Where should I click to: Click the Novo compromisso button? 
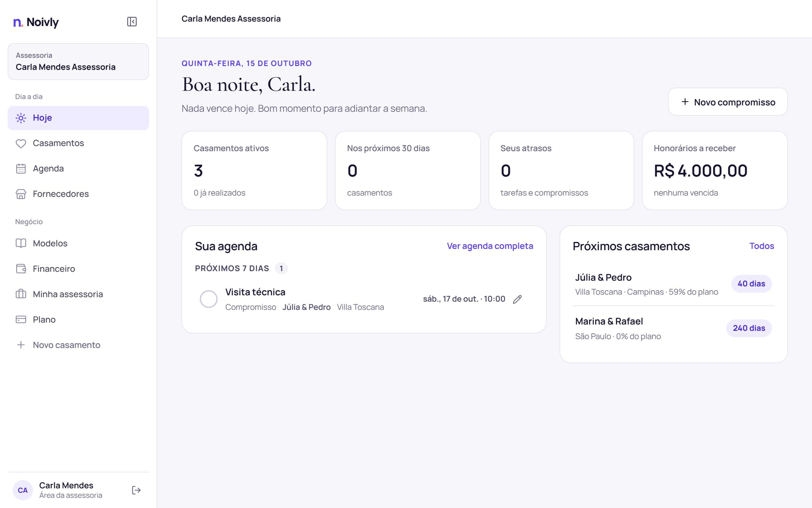[728, 102]
